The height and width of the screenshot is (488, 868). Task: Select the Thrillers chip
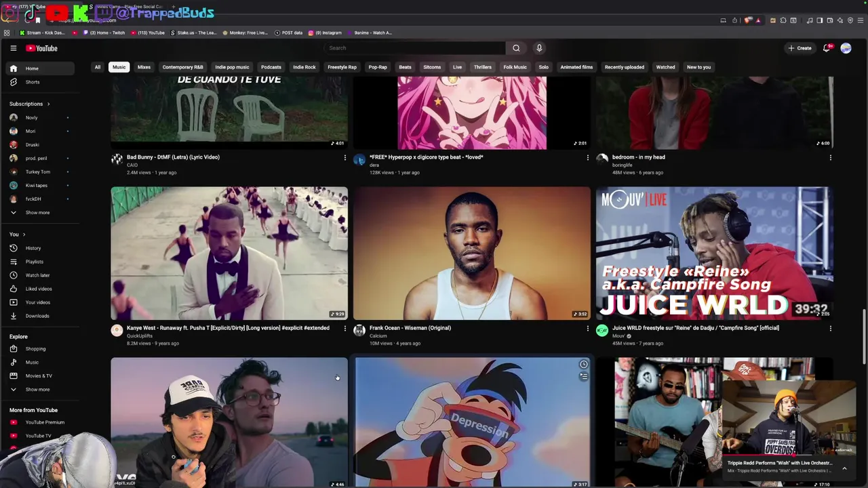(483, 67)
